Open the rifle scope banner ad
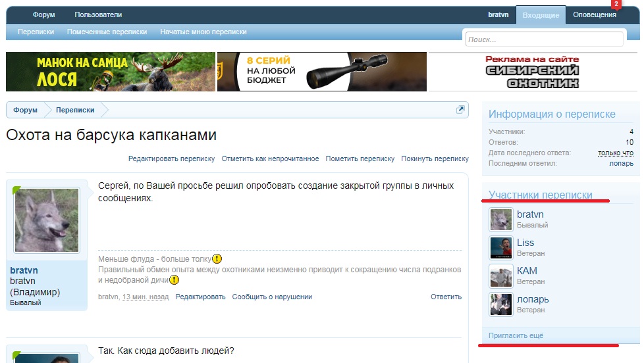Screen dimensions: 644x363 coord(321,72)
